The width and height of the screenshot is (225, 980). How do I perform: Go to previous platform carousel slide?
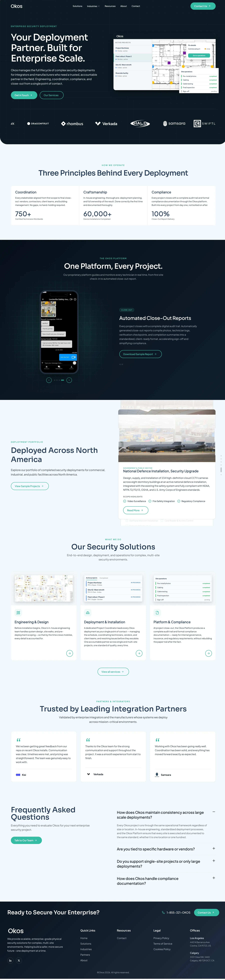(x=49, y=380)
